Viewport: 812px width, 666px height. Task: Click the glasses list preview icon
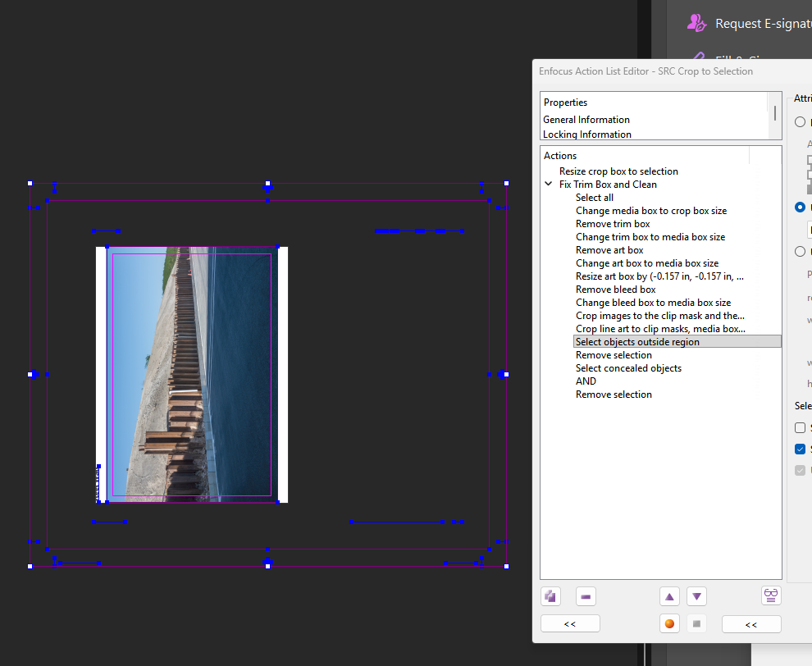[x=771, y=595]
